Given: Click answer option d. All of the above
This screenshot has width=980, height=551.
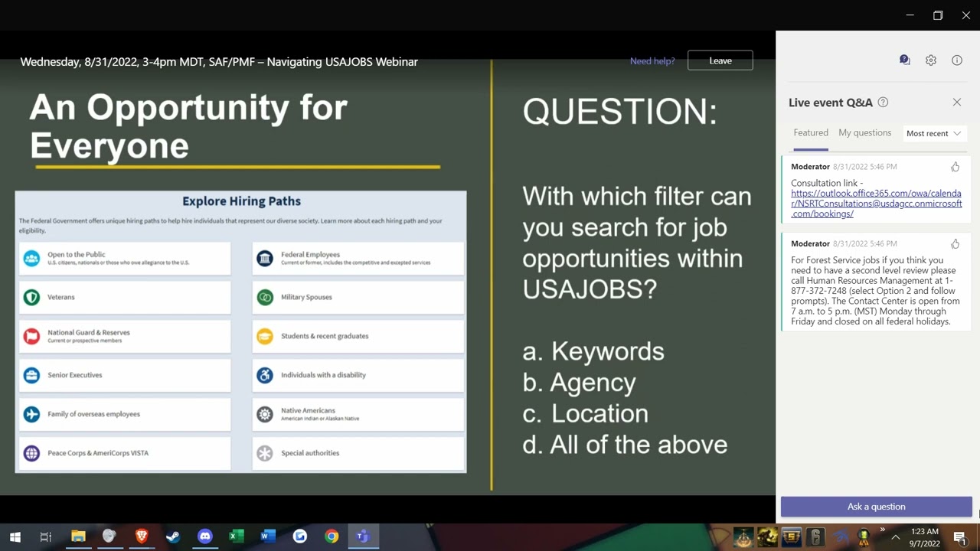Looking at the screenshot, I should [625, 445].
